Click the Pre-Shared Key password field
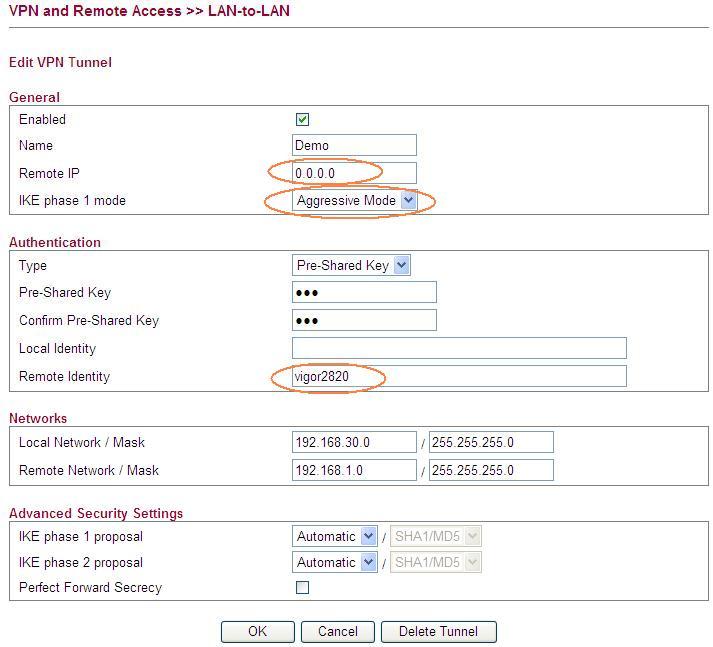Screen dimensions: 713x647 (364, 292)
